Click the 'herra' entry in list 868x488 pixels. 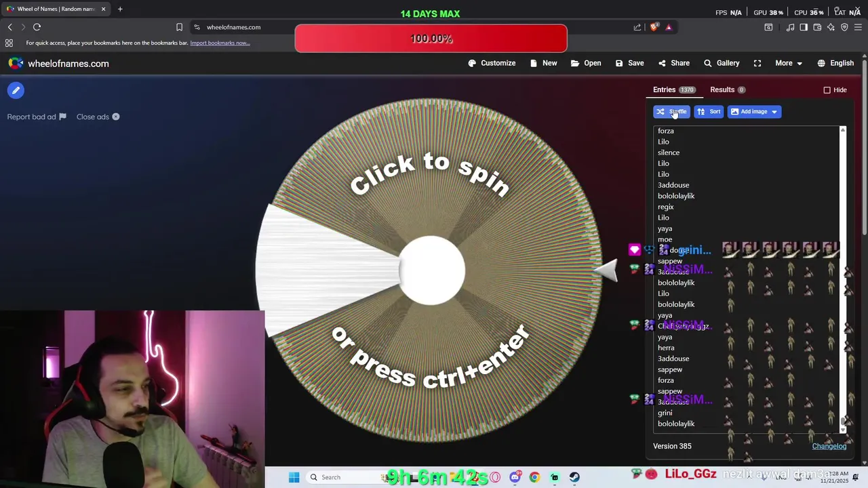click(x=666, y=348)
